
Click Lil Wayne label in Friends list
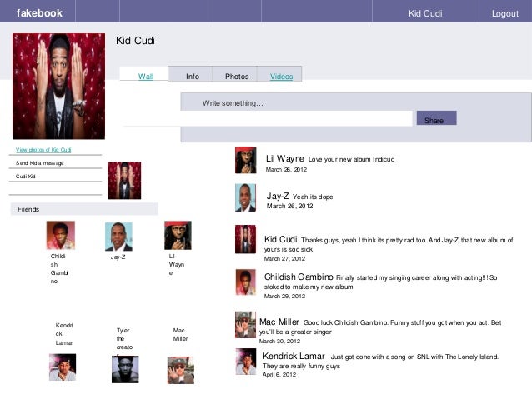point(177,264)
